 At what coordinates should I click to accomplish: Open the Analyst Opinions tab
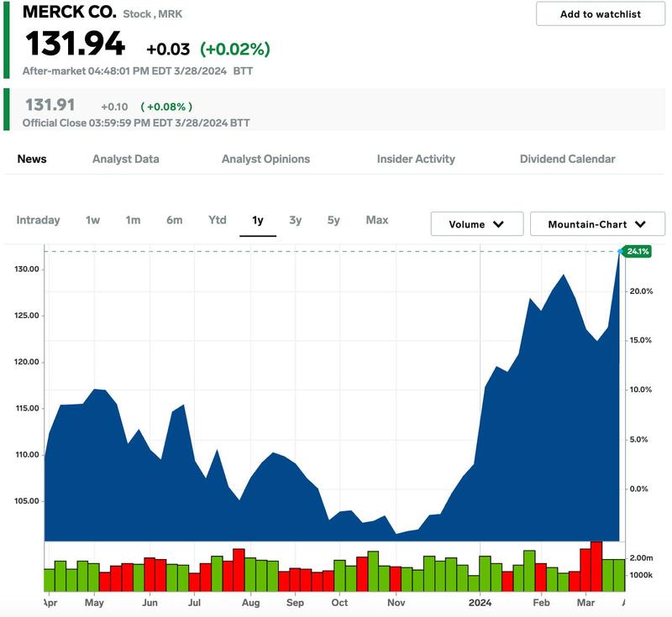pos(265,159)
